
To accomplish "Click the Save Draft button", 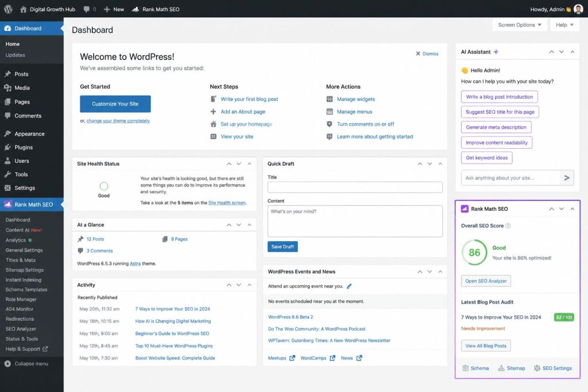I will coord(283,247).
